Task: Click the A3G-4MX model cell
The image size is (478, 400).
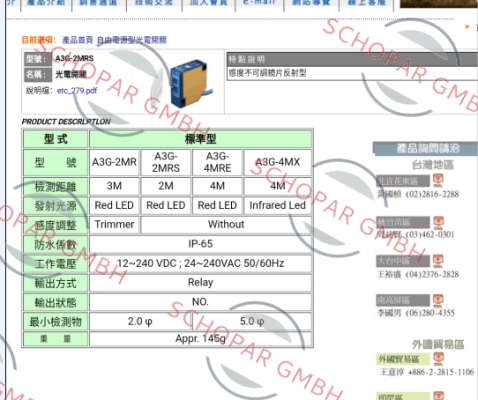Action: pos(278,162)
